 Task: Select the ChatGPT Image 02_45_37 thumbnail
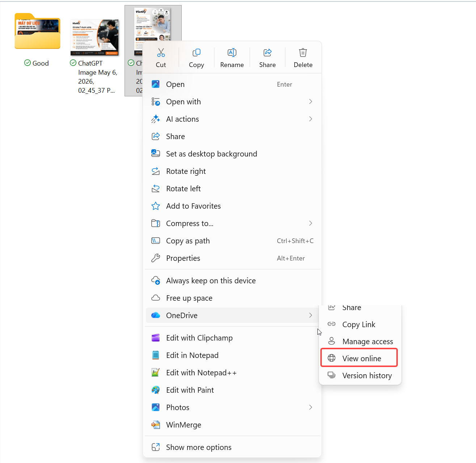coord(94,37)
